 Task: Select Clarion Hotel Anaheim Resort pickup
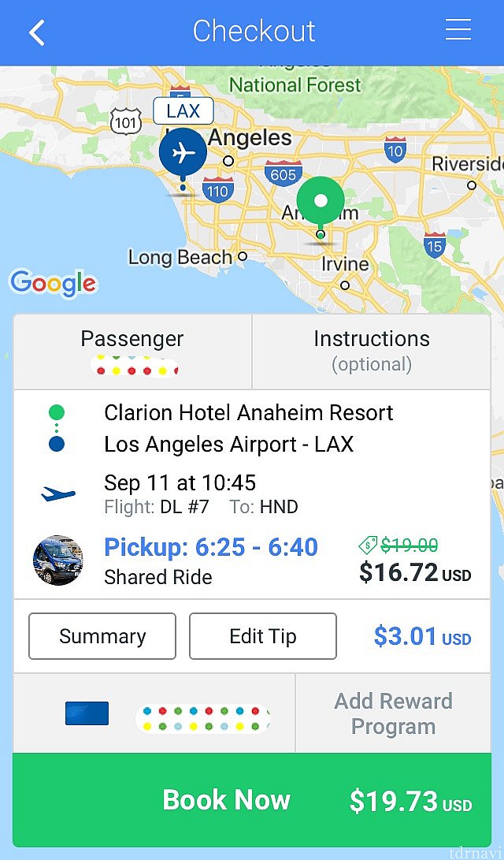point(249,412)
